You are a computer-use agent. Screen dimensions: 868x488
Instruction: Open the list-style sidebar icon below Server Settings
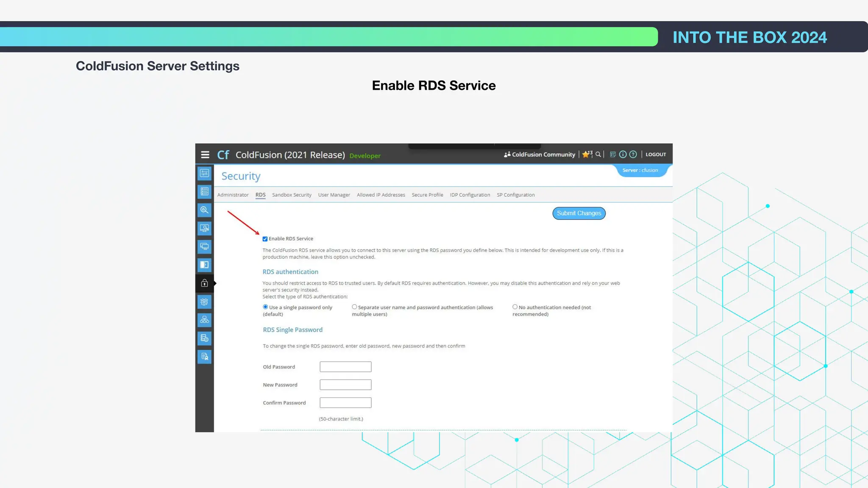204,191
